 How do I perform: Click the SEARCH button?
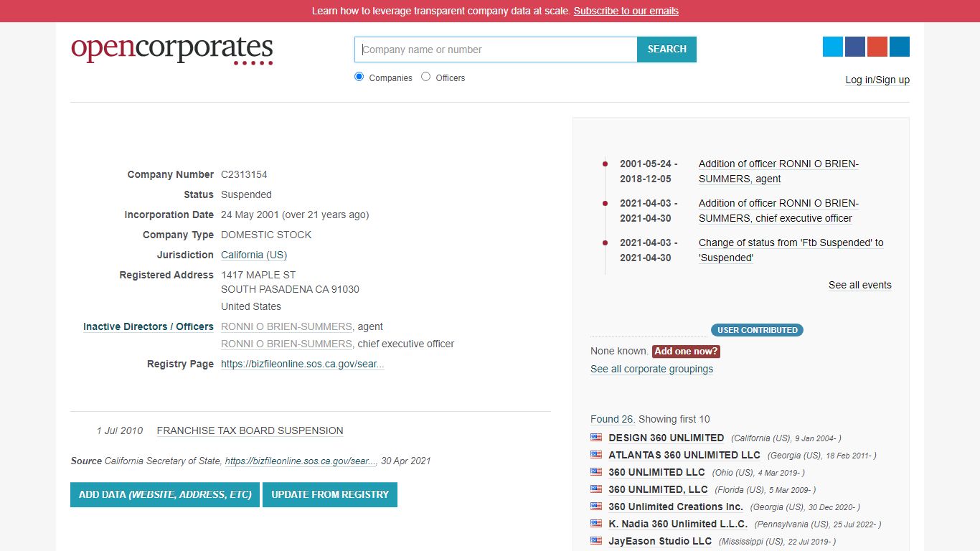(x=667, y=50)
